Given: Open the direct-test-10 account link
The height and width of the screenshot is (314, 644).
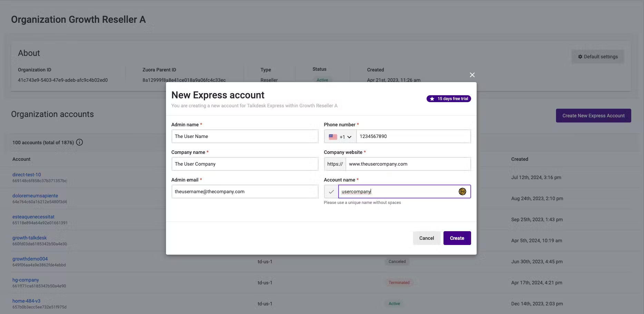Looking at the screenshot, I should [x=27, y=175].
